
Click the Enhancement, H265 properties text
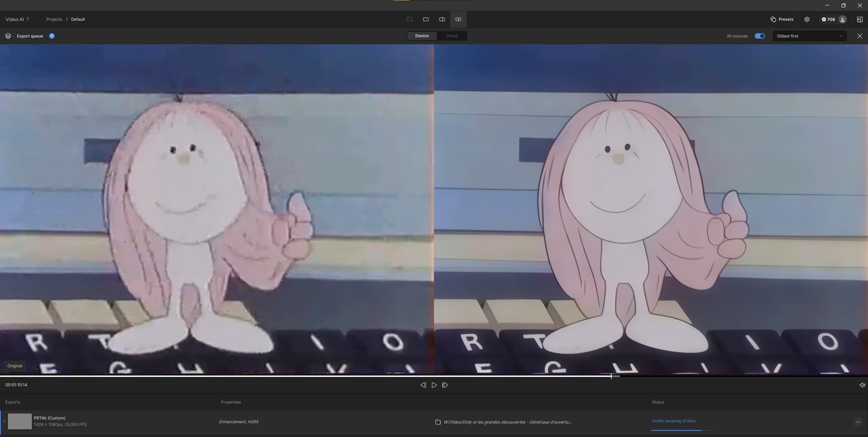239,422
